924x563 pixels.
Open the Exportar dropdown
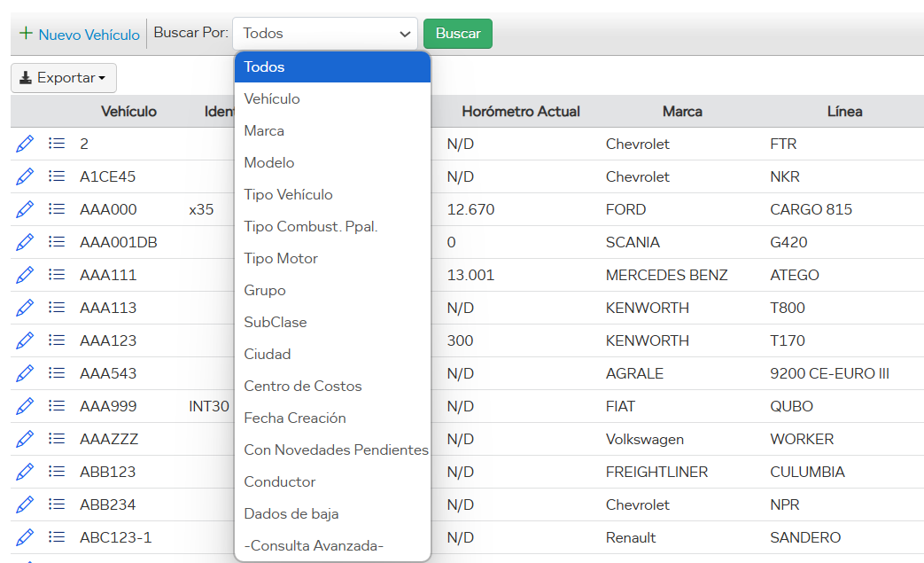(x=63, y=78)
